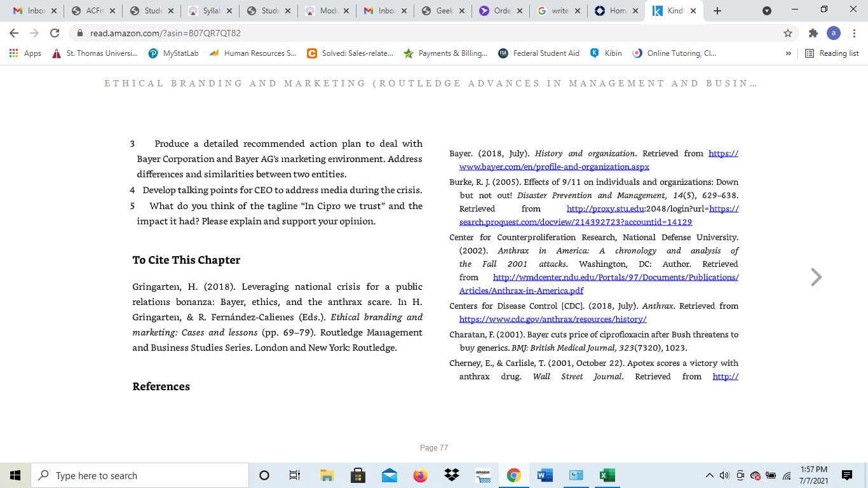Bookmark this page with the star icon
Image resolution: width=868 pixels, height=488 pixels.
coord(788,33)
